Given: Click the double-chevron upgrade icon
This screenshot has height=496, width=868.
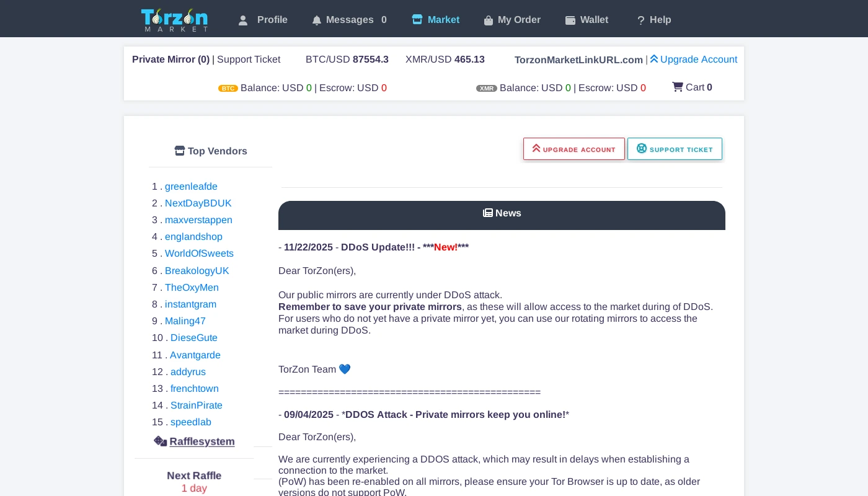Looking at the screenshot, I should click(654, 58).
